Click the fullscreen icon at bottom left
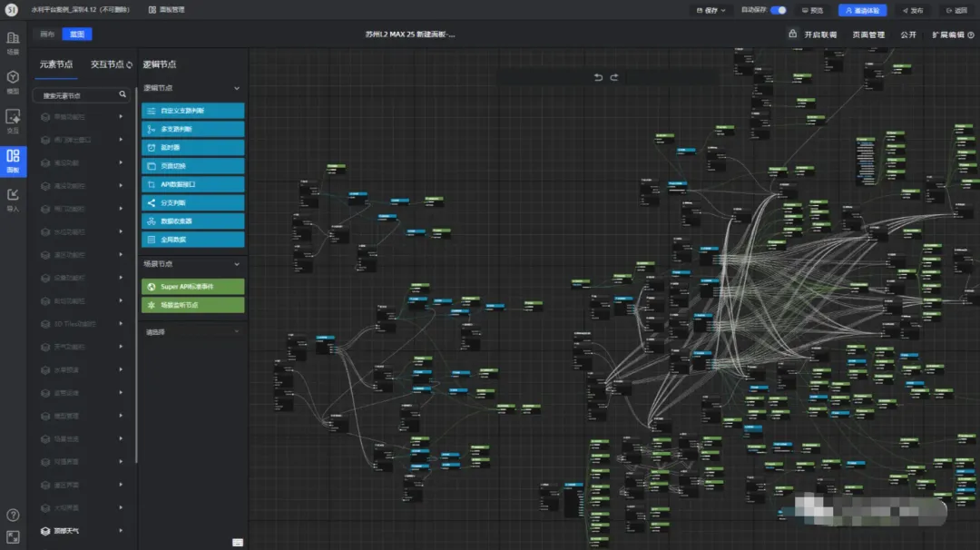 (x=13, y=536)
